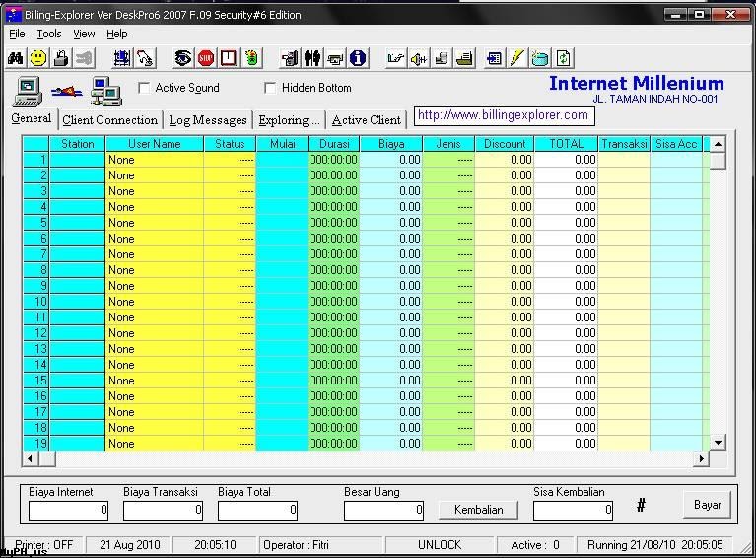
Task: Open the View menu
Action: [84, 34]
